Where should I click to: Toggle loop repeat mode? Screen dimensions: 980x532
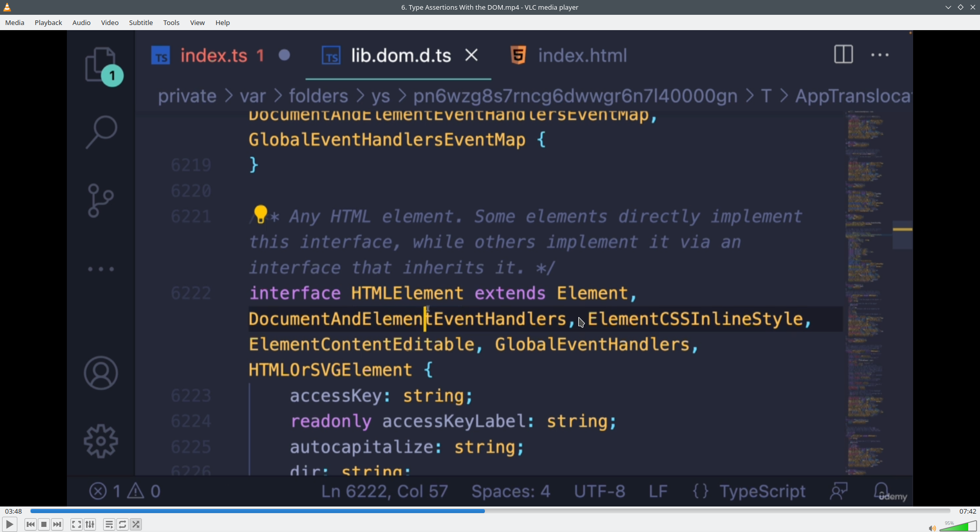click(x=122, y=524)
